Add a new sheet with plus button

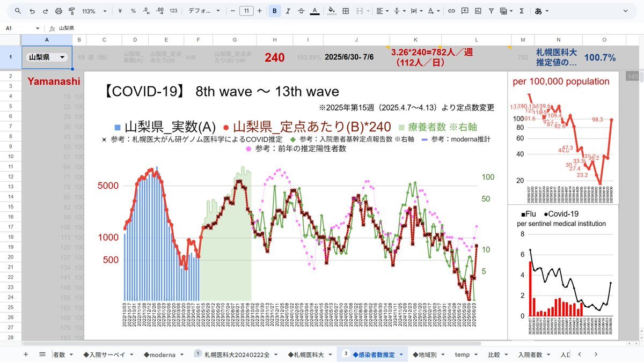coord(25,354)
